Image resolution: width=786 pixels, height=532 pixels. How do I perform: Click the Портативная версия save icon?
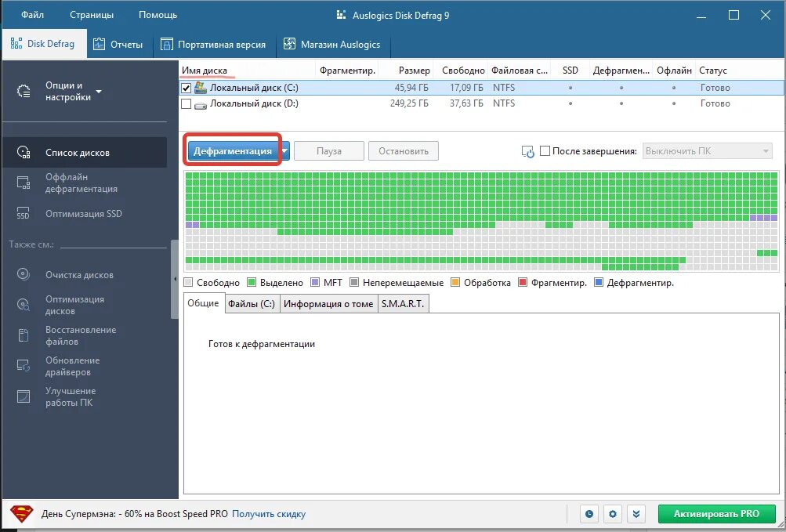pyautogui.click(x=166, y=44)
